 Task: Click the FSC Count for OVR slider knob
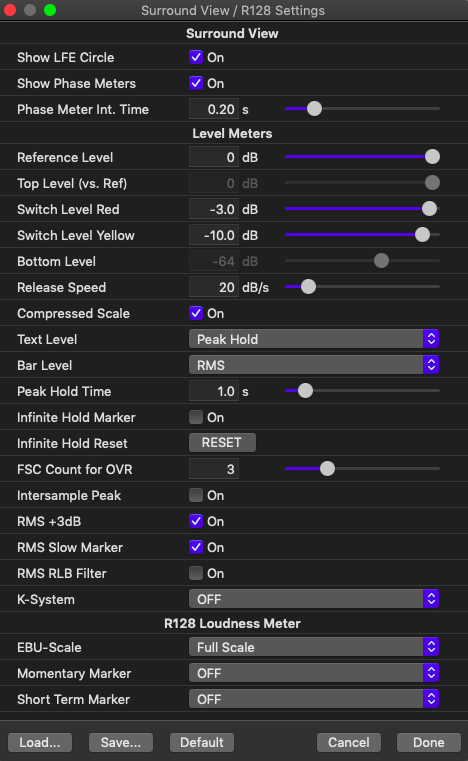[x=328, y=469]
